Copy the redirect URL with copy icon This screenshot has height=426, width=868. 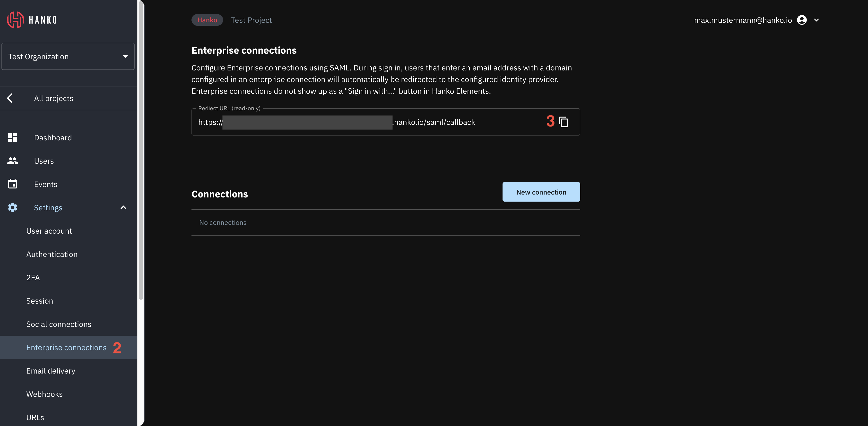click(563, 122)
